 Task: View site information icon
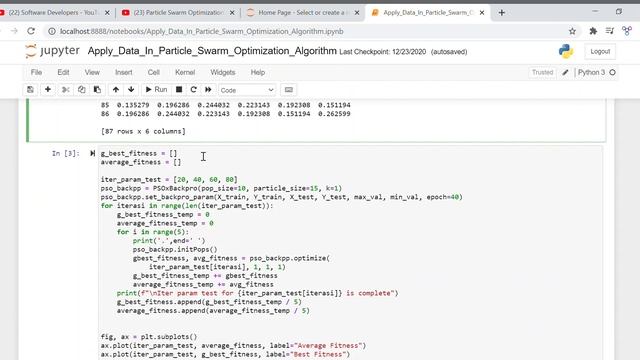coord(52,31)
